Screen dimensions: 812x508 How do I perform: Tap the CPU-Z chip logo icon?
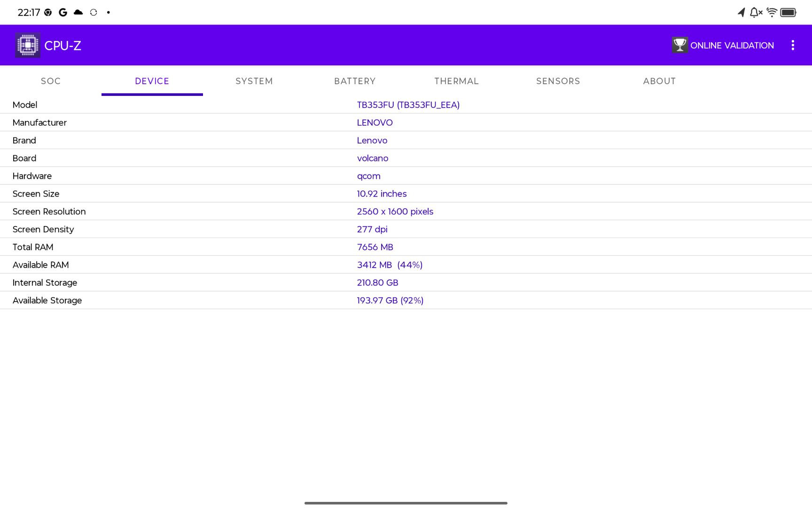tap(27, 45)
